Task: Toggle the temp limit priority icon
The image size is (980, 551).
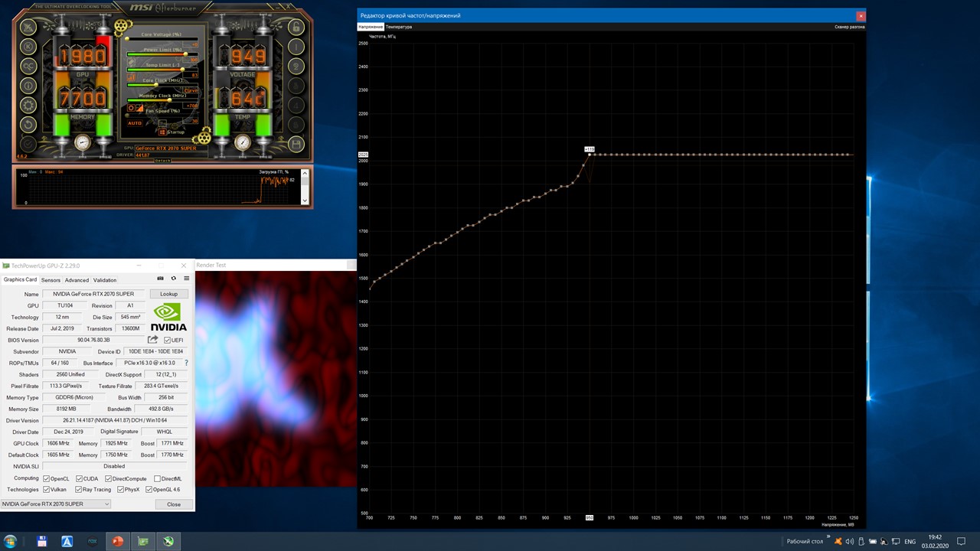Action: tap(131, 77)
